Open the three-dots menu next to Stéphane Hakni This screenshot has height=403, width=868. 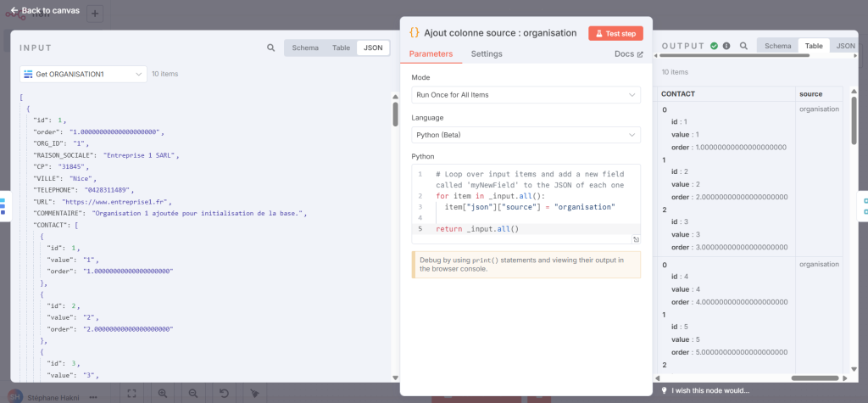[x=93, y=397]
